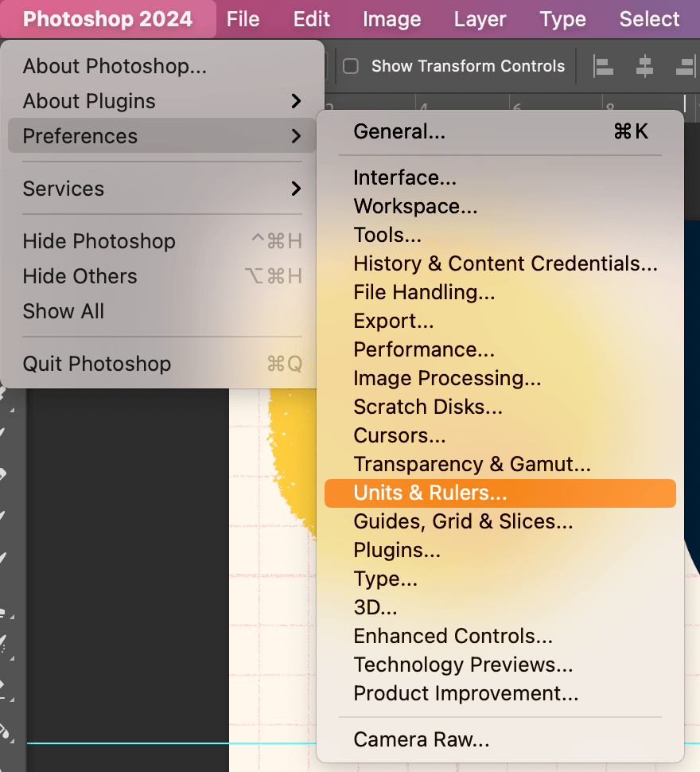Enable the Show Transform Controls checkbox
Image resolution: width=700 pixels, height=772 pixels.
coord(350,66)
